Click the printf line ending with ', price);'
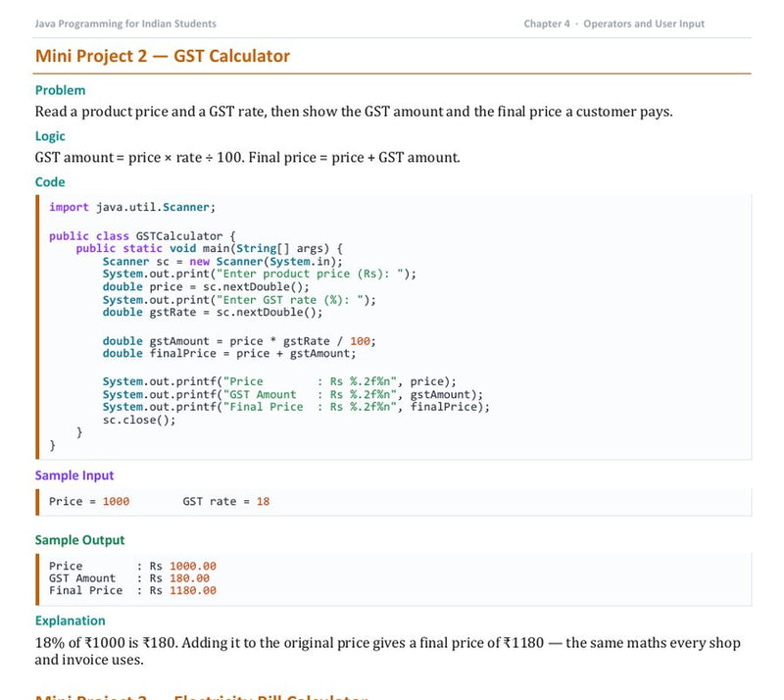The image size is (784, 700). (x=279, y=381)
